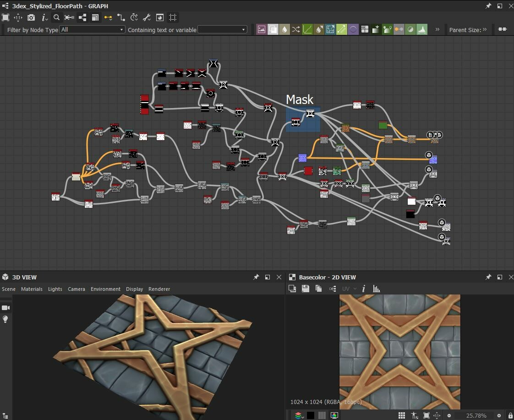Activate the search tool in the graph toolbar
This screenshot has height=420, width=514.
point(56,17)
